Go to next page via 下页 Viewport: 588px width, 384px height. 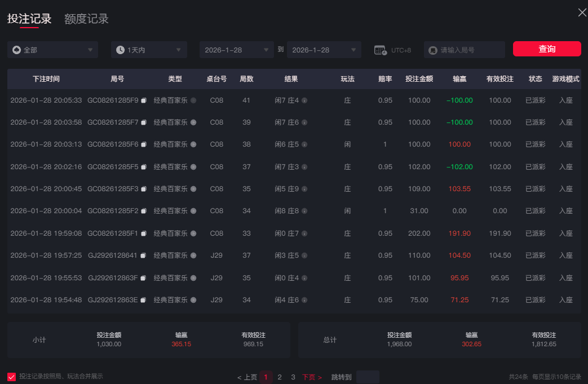click(312, 377)
